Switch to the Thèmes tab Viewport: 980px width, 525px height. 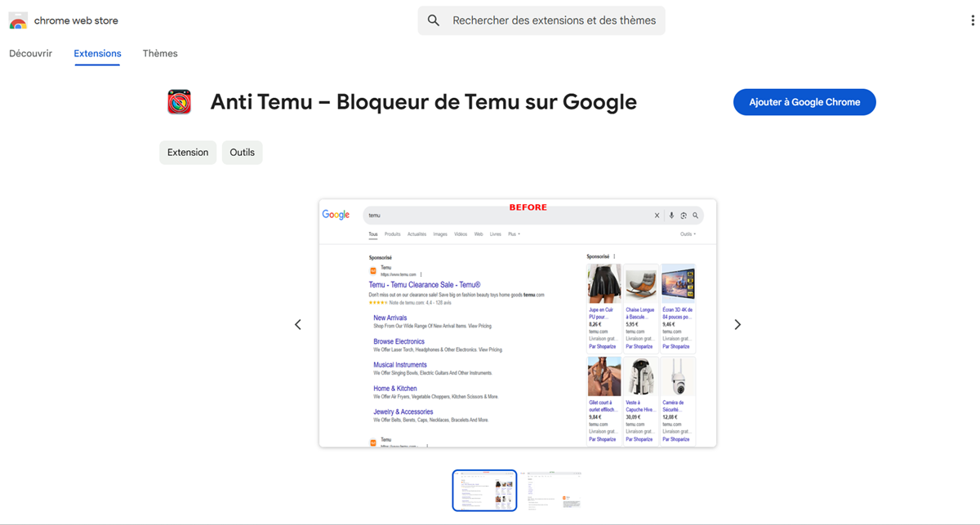160,53
